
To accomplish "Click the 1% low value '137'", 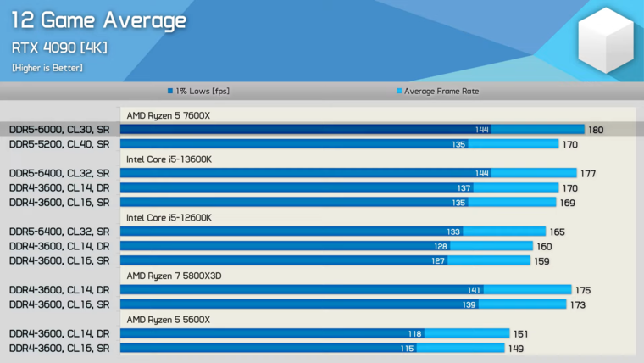I will click(464, 188).
